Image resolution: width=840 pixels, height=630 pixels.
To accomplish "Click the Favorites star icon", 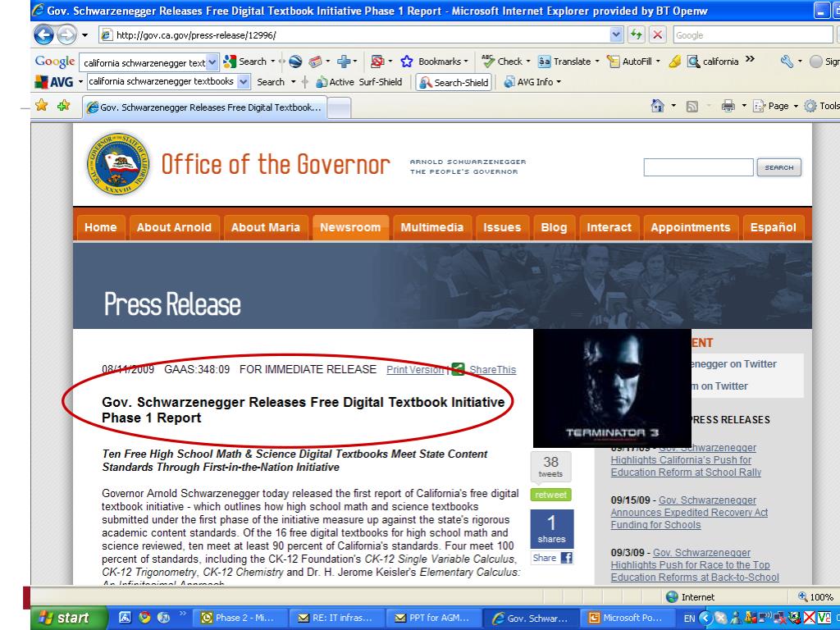I will (41, 106).
